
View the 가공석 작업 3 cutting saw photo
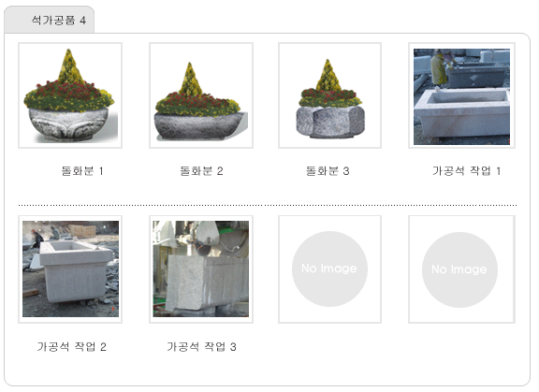(x=201, y=269)
